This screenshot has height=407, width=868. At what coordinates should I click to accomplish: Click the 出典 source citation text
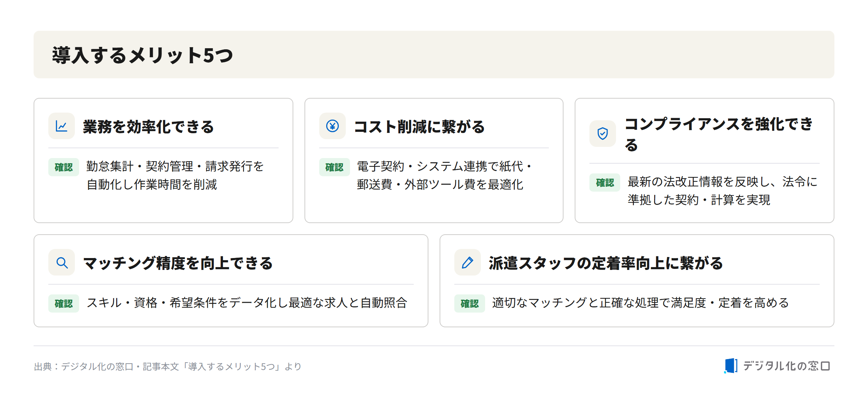[168, 366]
